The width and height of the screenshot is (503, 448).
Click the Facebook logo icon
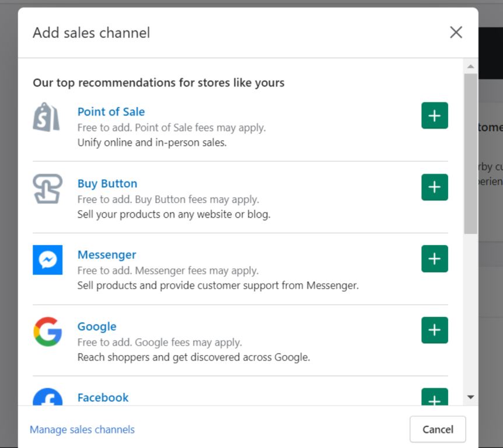click(x=47, y=397)
